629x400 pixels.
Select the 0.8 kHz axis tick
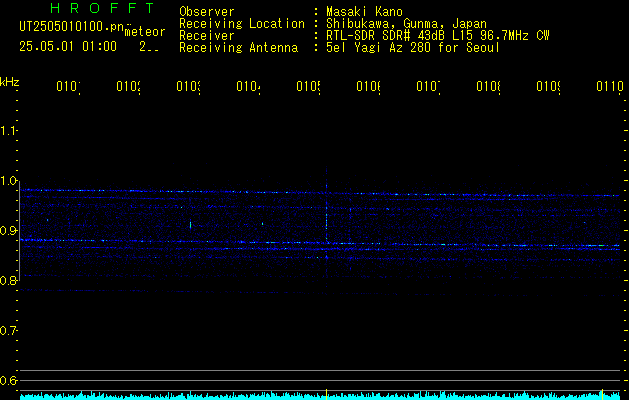click(x=9, y=280)
